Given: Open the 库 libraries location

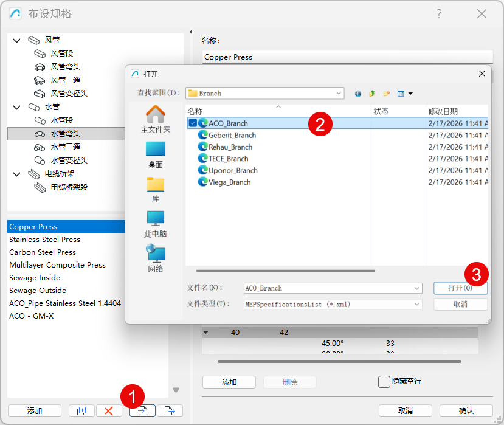Looking at the screenshot, I should [x=156, y=190].
